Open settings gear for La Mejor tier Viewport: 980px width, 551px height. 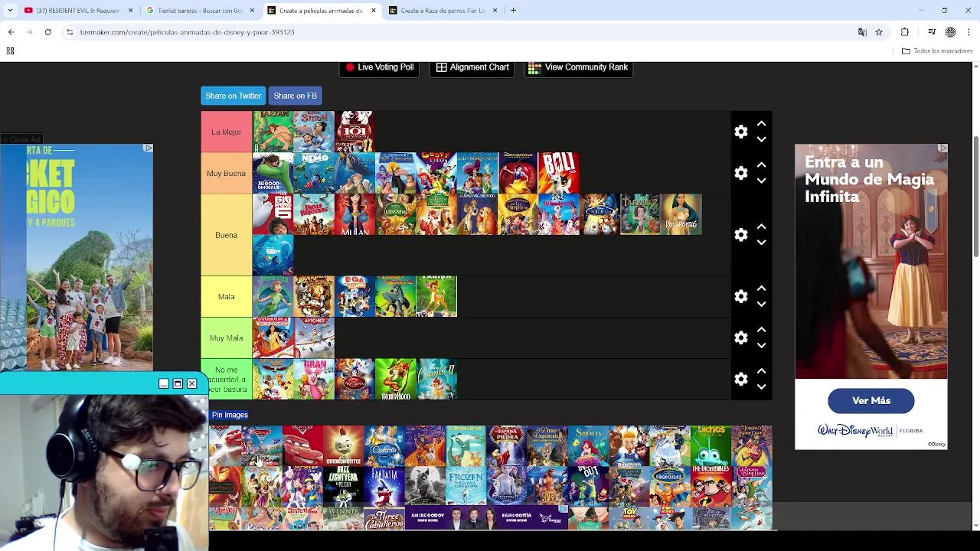point(740,132)
